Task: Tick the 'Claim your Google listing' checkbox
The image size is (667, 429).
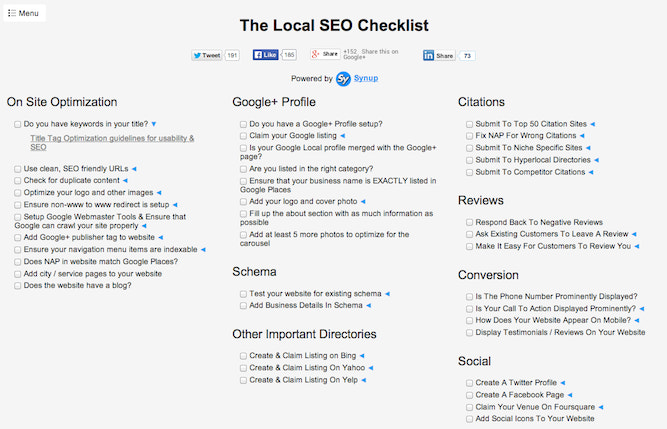Action: [x=243, y=136]
